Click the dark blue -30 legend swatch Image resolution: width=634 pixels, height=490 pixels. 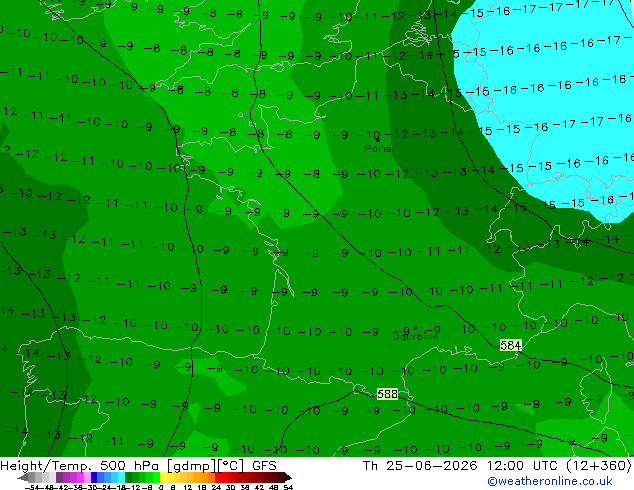pyautogui.click(x=94, y=477)
